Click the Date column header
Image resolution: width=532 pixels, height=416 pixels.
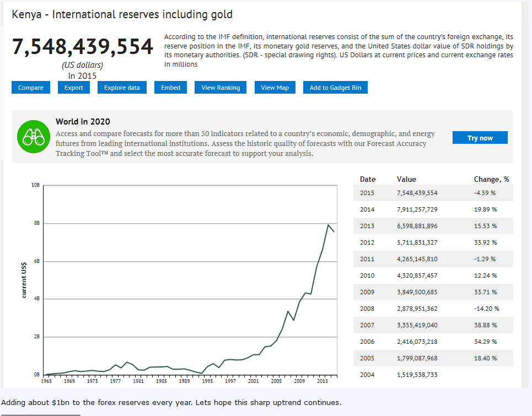pos(368,180)
